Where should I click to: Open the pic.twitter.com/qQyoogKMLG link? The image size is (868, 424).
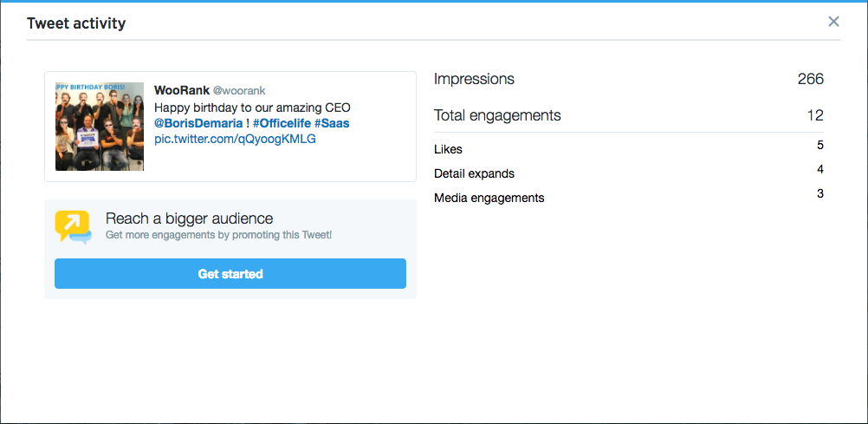235,139
